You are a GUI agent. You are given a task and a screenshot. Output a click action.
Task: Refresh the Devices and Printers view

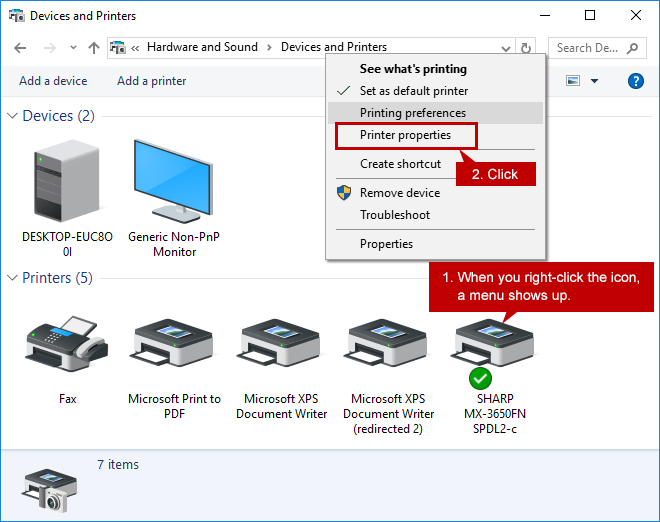(525, 48)
